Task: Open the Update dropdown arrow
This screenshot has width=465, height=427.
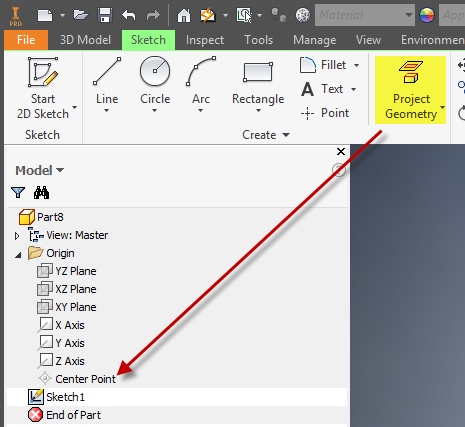Action: (x=225, y=15)
